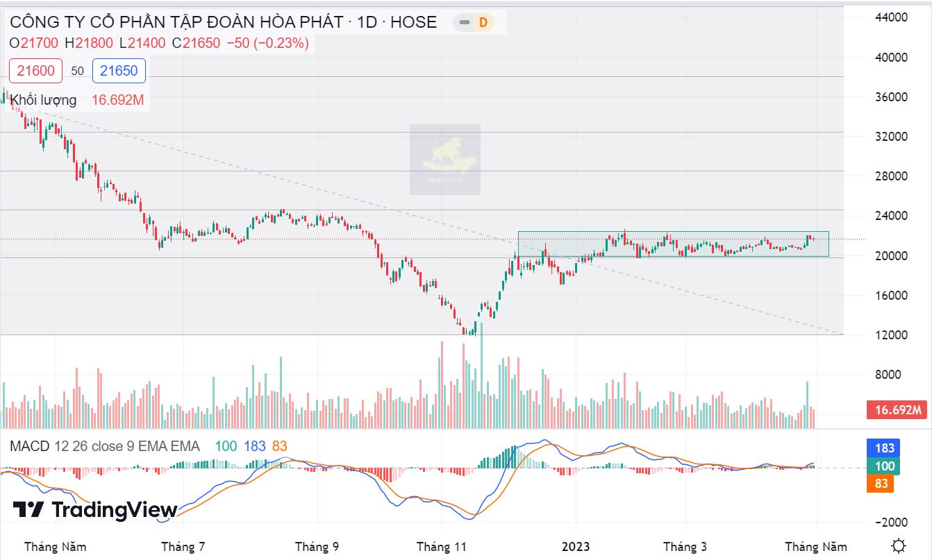Click the Hòa Phát symbol title
The width and height of the screenshot is (932, 560).
click(223, 22)
